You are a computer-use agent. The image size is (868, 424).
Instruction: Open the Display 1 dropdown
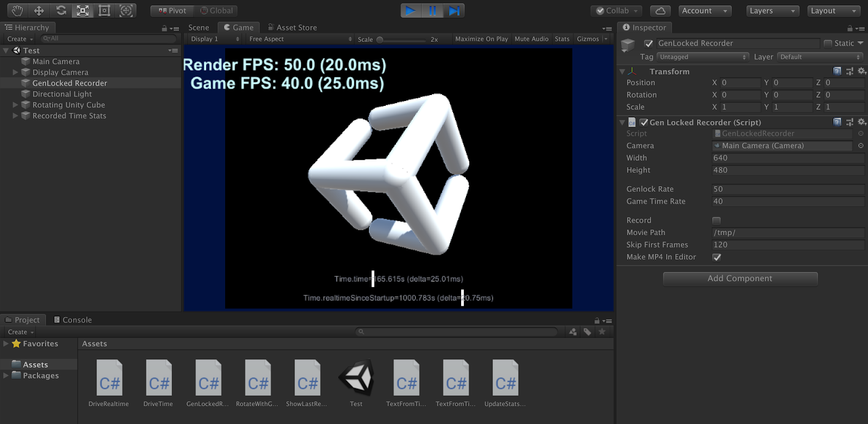click(x=215, y=39)
